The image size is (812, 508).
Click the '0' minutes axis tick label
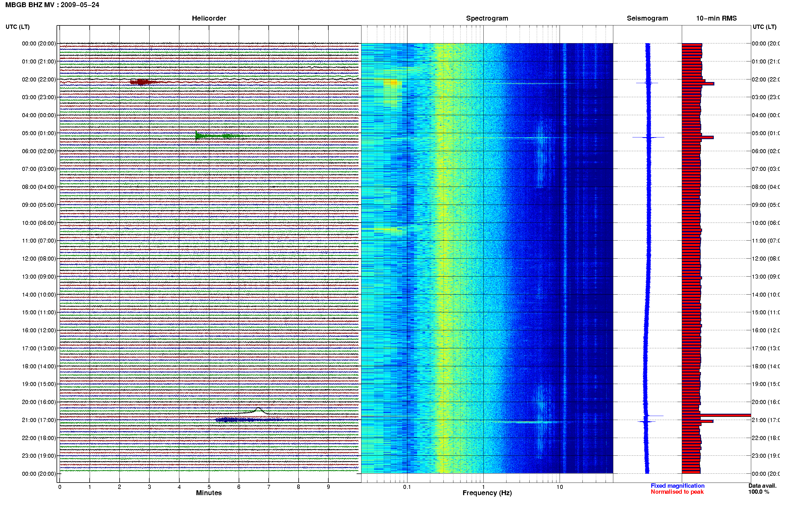coord(60,487)
